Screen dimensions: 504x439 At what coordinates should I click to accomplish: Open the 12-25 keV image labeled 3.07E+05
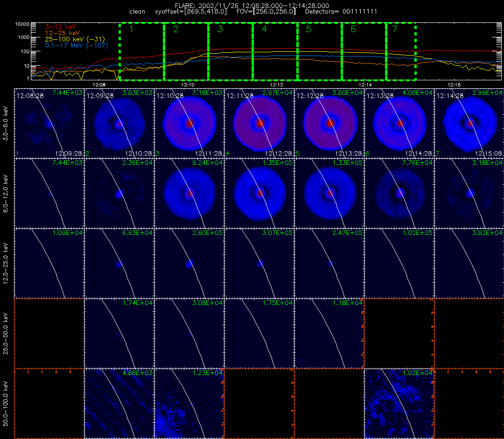(x=259, y=263)
